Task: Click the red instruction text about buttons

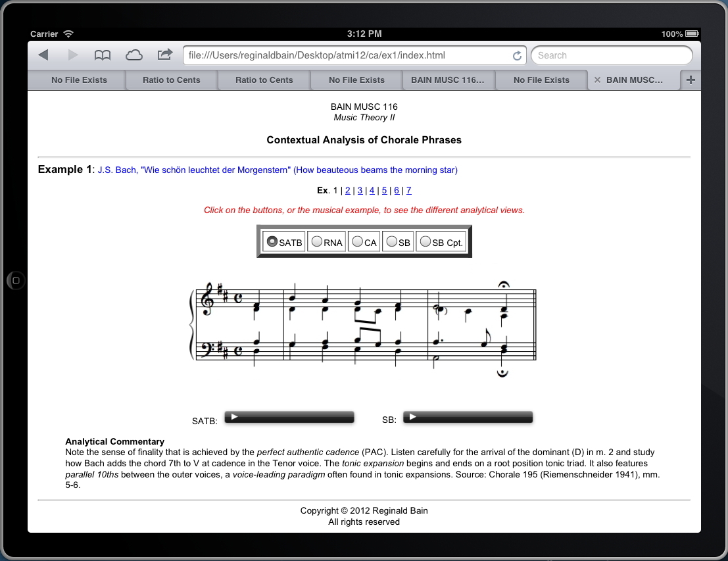Action: tap(364, 210)
